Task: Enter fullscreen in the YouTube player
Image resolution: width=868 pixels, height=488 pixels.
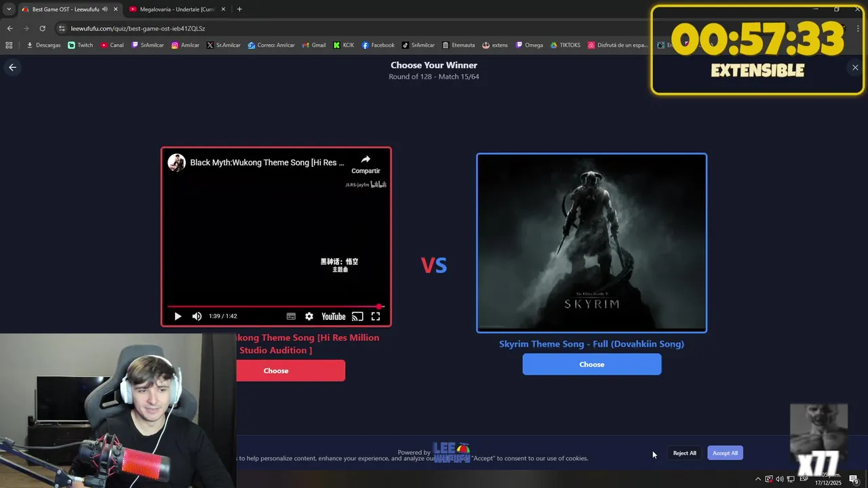Action: (x=376, y=317)
